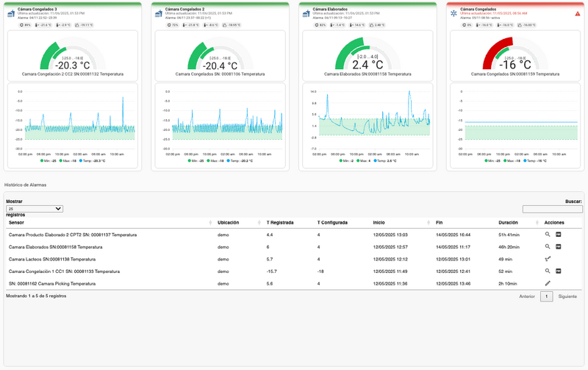Click pencil edit icon for Camara Picking row
The height and width of the screenshot is (370, 588).
pos(547,283)
